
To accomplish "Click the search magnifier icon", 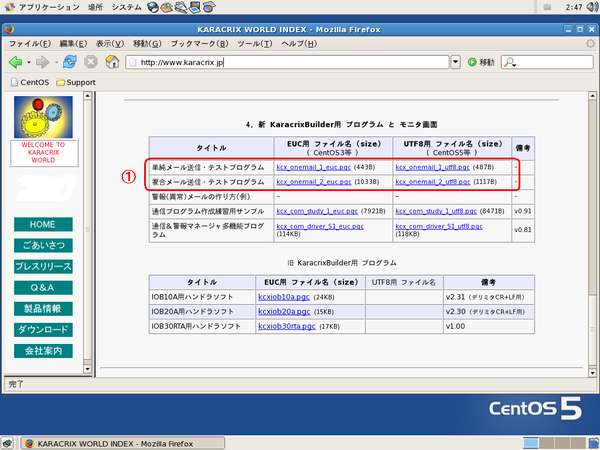I will point(510,62).
